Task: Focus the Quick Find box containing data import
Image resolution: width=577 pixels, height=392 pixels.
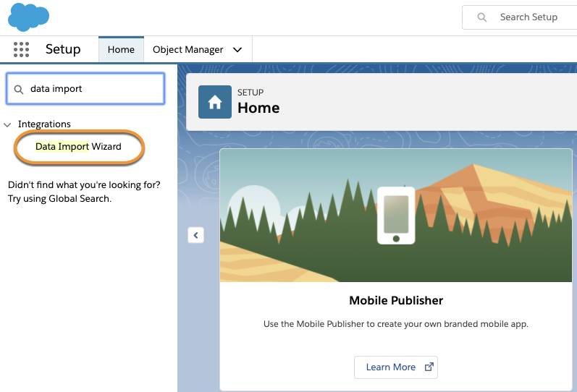Action: [x=85, y=89]
